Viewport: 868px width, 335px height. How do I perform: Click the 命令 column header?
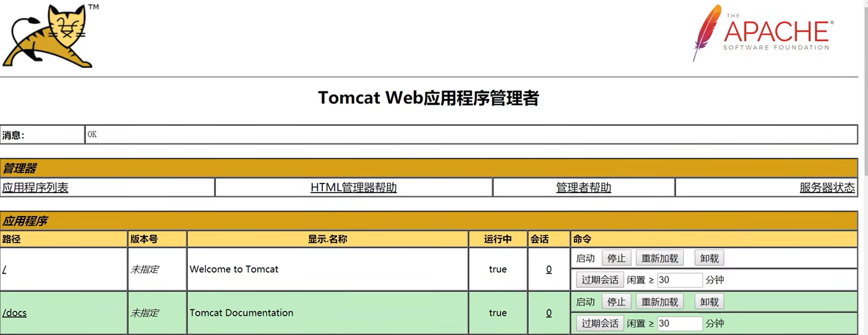click(x=582, y=239)
